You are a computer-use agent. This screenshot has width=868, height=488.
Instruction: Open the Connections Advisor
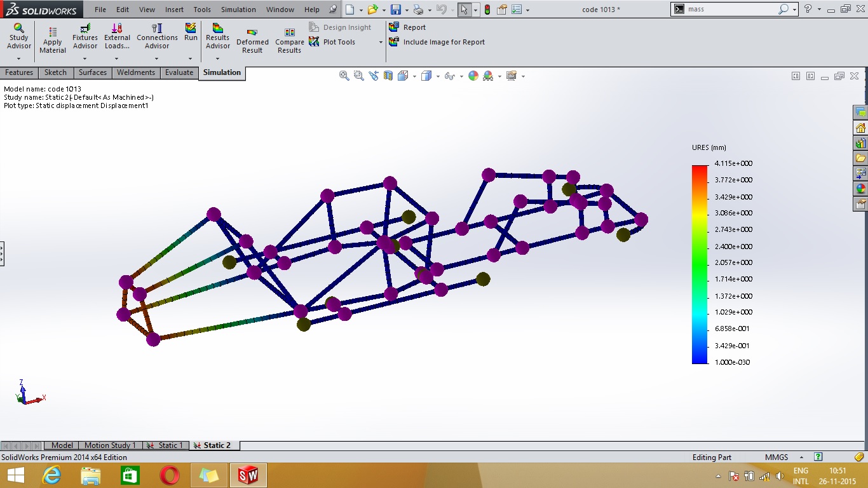click(x=157, y=37)
